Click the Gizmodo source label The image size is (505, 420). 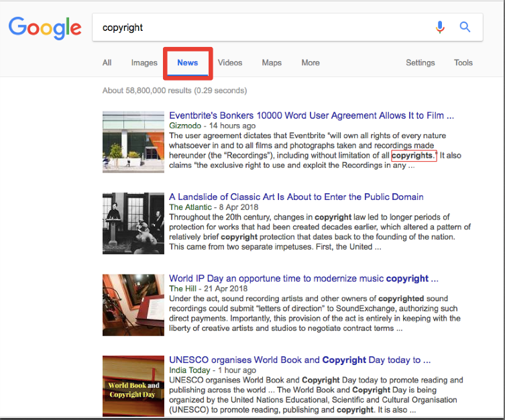[x=185, y=125]
